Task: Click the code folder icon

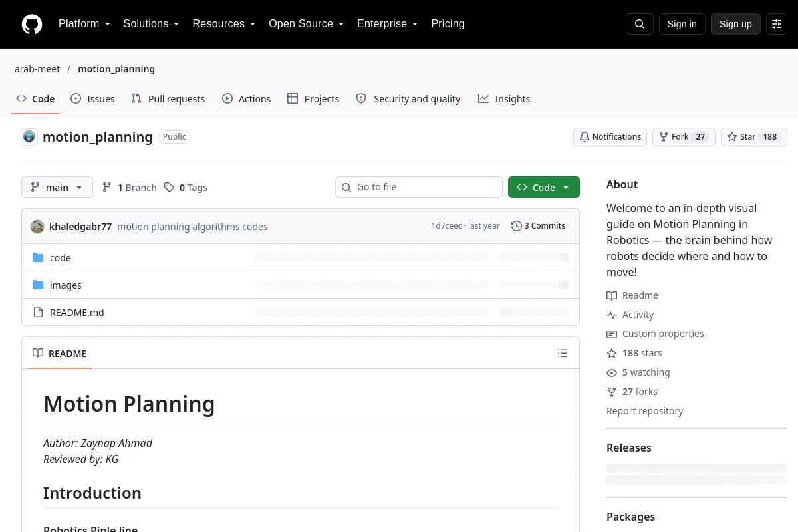Action: tap(38, 258)
